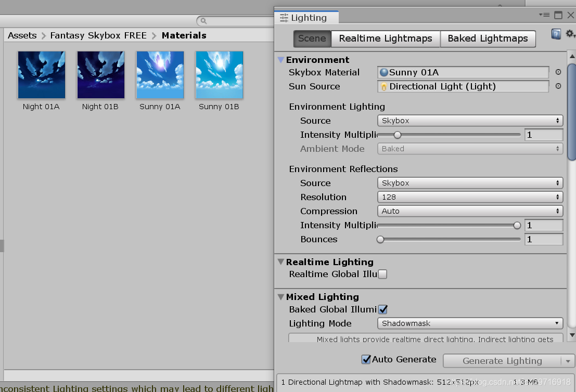The width and height of the screenshot is (576, 392).
Task: Click Lighting panel scrollbar down arrow
Action: point(572,335)
